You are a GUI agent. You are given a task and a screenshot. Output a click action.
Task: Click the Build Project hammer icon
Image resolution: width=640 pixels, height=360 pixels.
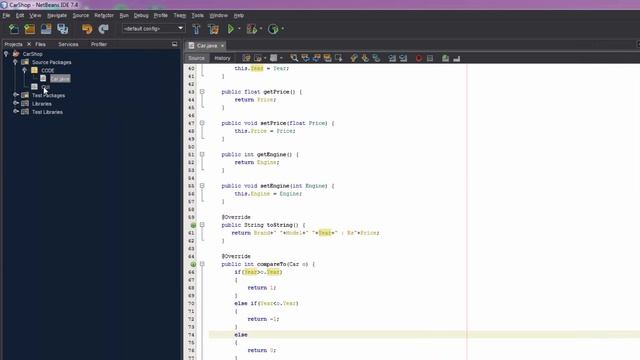[x=196, y=29]
